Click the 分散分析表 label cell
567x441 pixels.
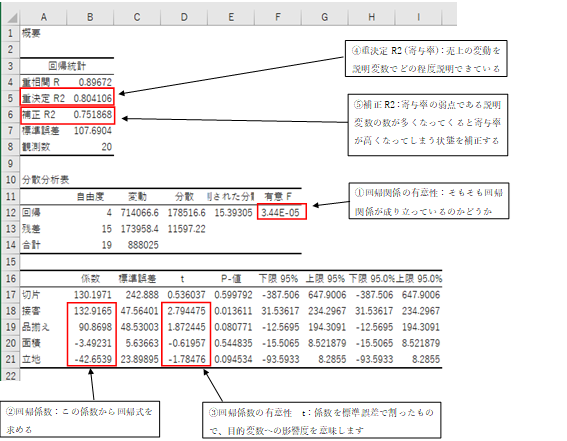pyautogui.click(x=45, y=180)
